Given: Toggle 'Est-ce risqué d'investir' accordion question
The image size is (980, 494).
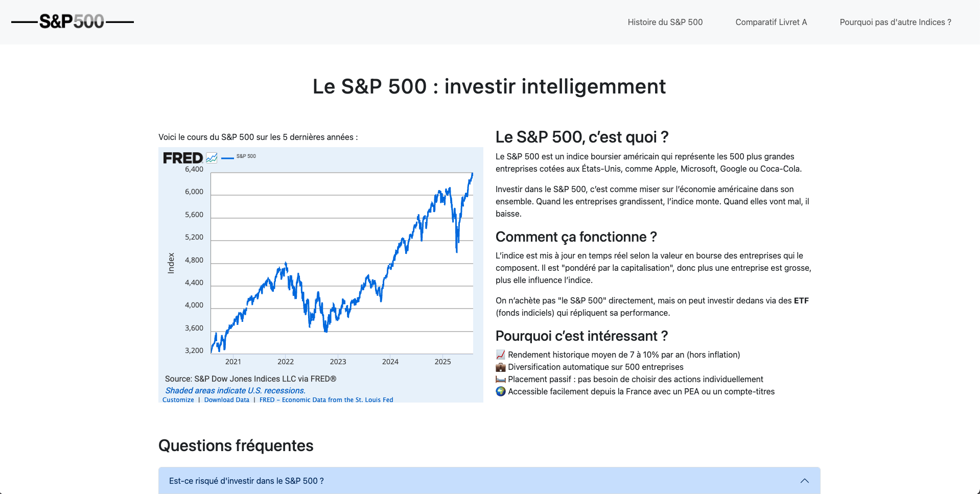Looking at the screenshot, I should [246, 481].
